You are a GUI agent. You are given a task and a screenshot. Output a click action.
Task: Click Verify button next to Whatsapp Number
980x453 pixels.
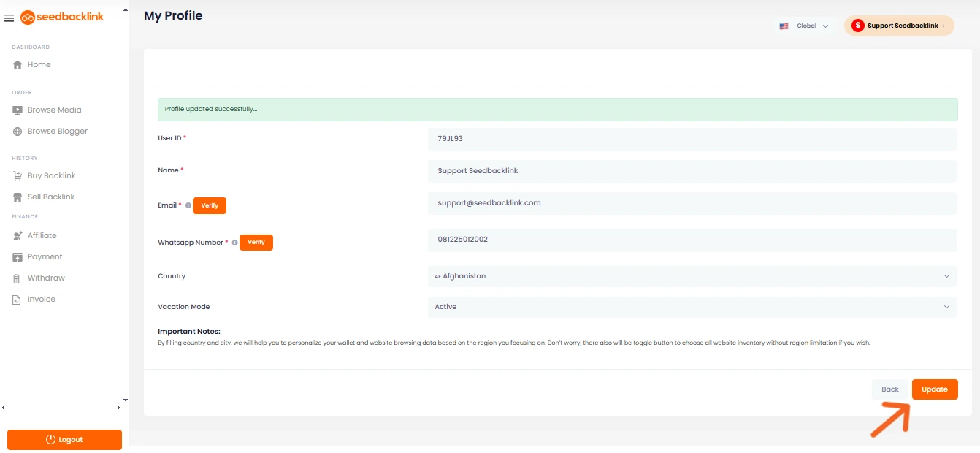(256, 243)
